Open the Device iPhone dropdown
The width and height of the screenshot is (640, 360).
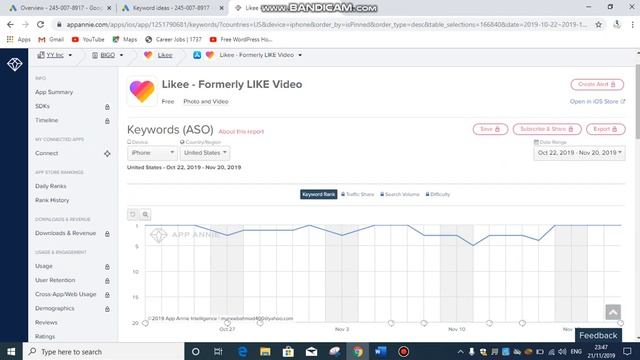(x=152, y=153)
